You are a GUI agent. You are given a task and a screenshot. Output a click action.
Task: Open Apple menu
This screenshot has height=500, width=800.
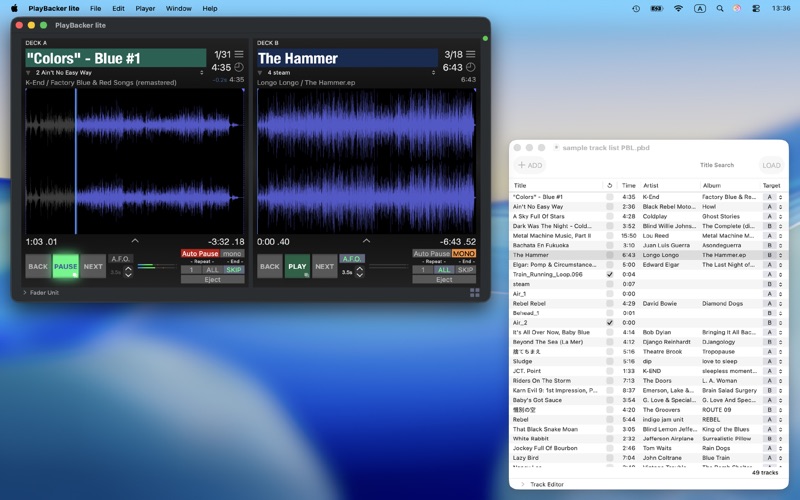pyautogui.click(x=14, y=8)
